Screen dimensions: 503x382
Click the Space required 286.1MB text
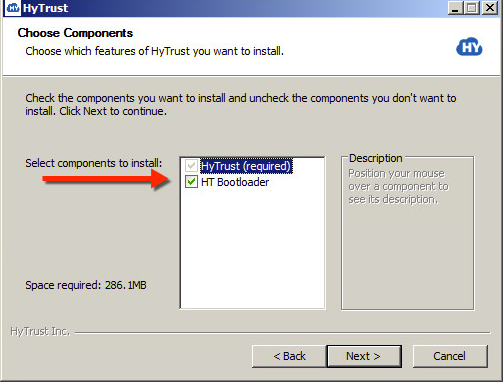86,285
